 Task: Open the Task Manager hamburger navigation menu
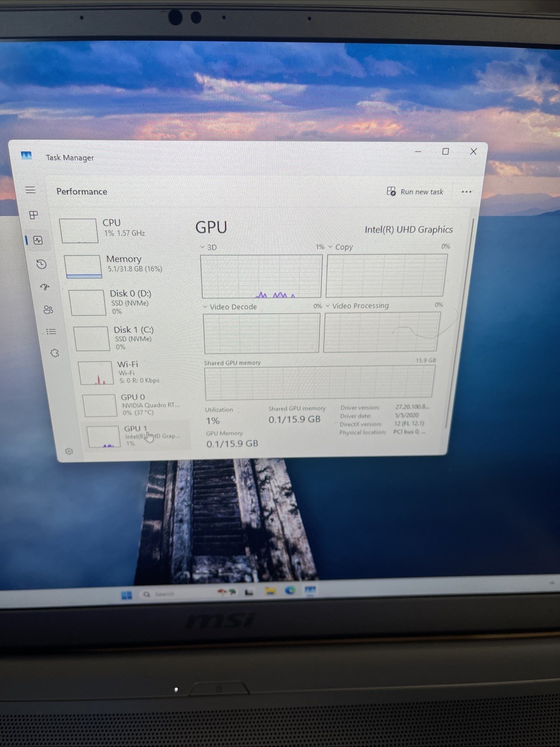click(x=30, y=190)
